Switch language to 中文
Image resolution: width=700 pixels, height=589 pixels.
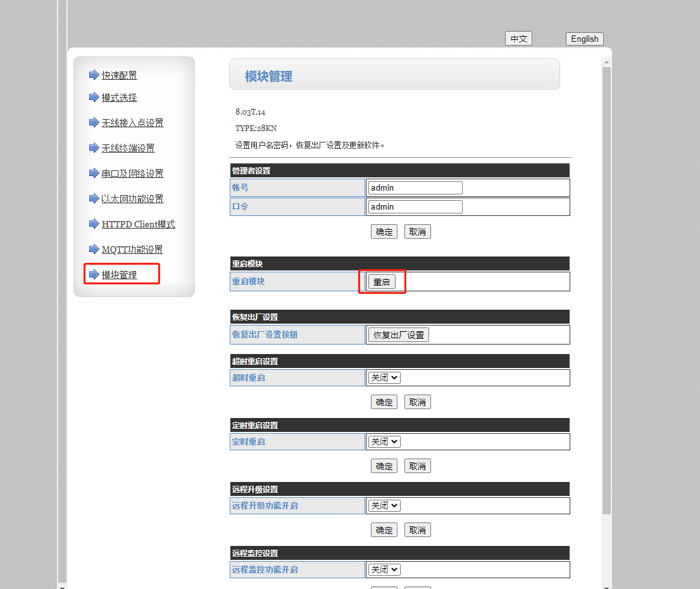pos(518,39)
